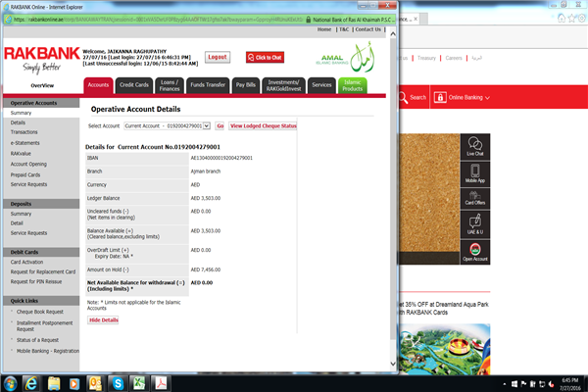Click the Favorites star icon in the background browser
This screenshot has height=392, width=588.
[x=571, y=18]
